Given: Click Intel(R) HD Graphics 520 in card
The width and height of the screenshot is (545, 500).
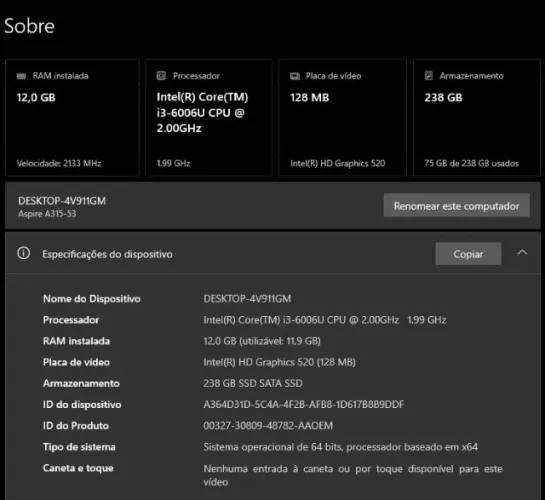Looking at the screenshot, I should 337,163.
